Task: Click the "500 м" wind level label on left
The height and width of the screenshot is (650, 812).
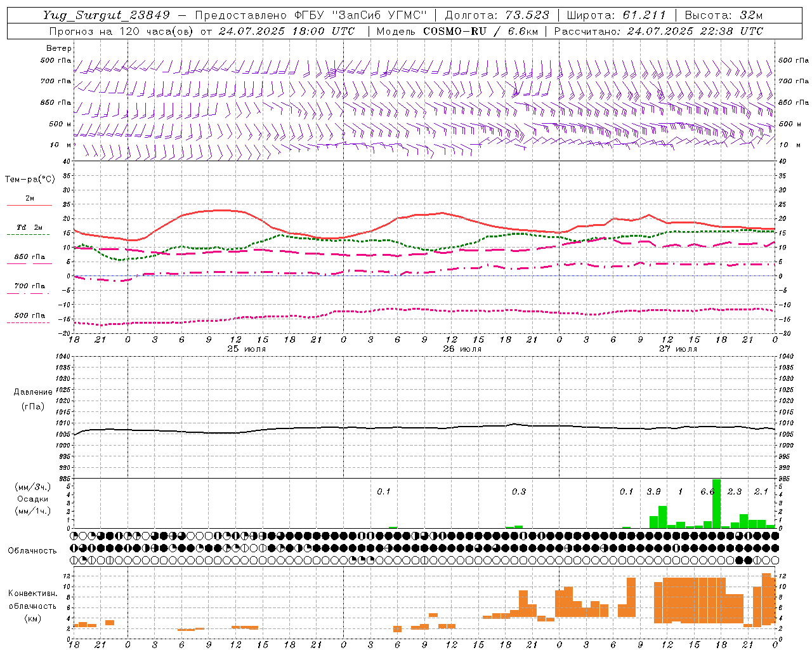Action: click(60, 124)
